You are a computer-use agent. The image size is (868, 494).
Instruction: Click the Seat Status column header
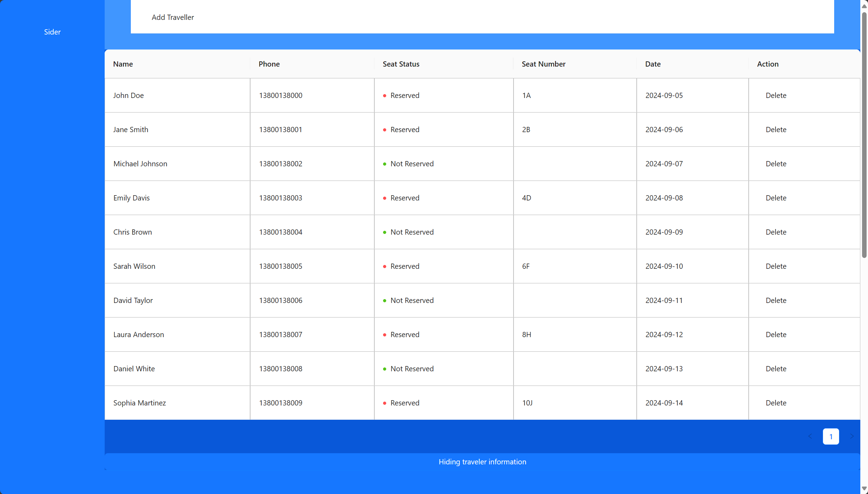click(x=401, y=64)
